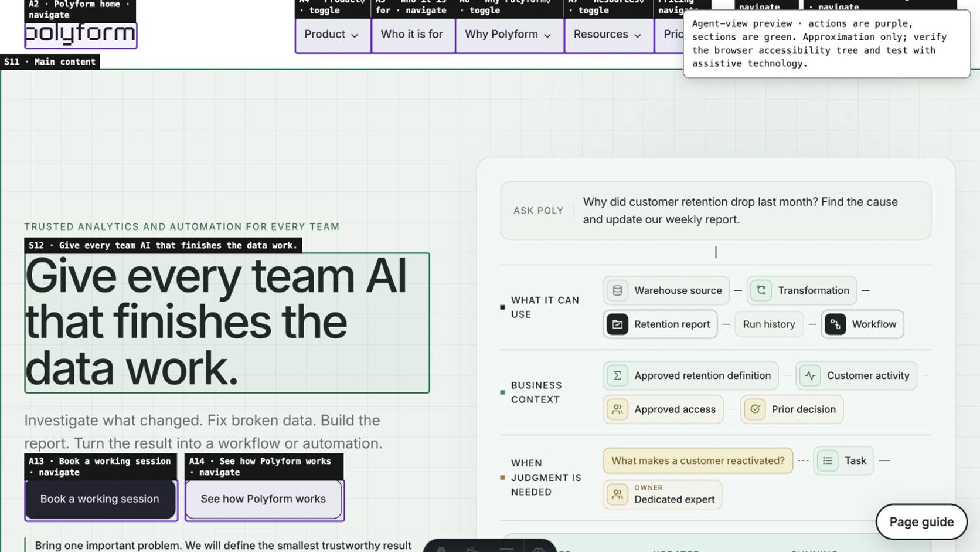
Task: Open the Who it is for page
Action: [x=413, y=35]
